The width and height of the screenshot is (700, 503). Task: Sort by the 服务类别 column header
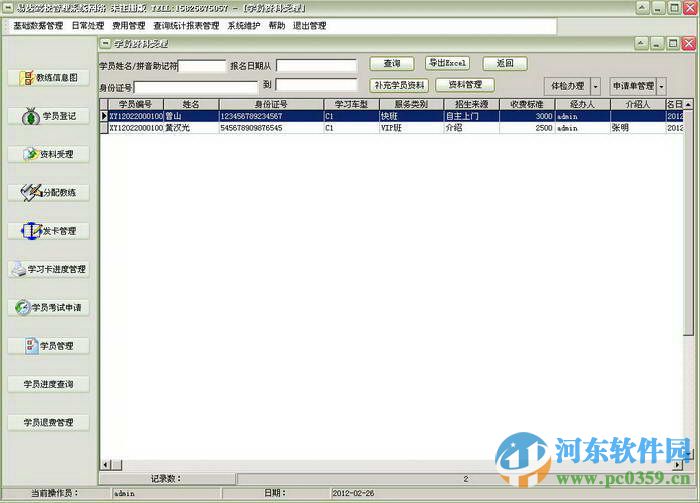pos(411,104)
